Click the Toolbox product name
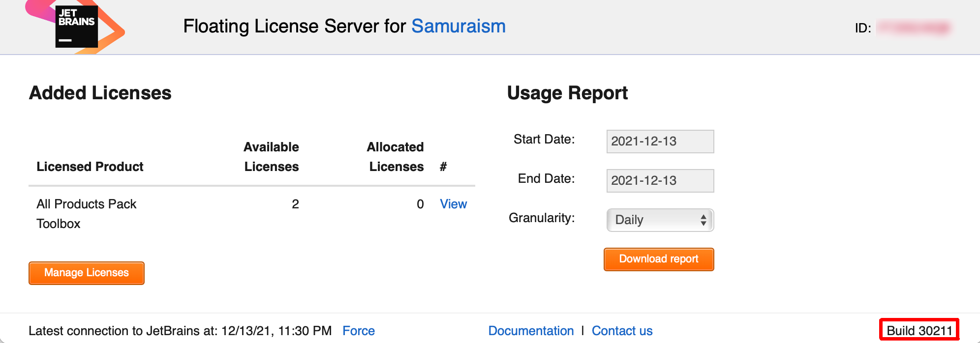The image size is (980, 343). (59, 224)
